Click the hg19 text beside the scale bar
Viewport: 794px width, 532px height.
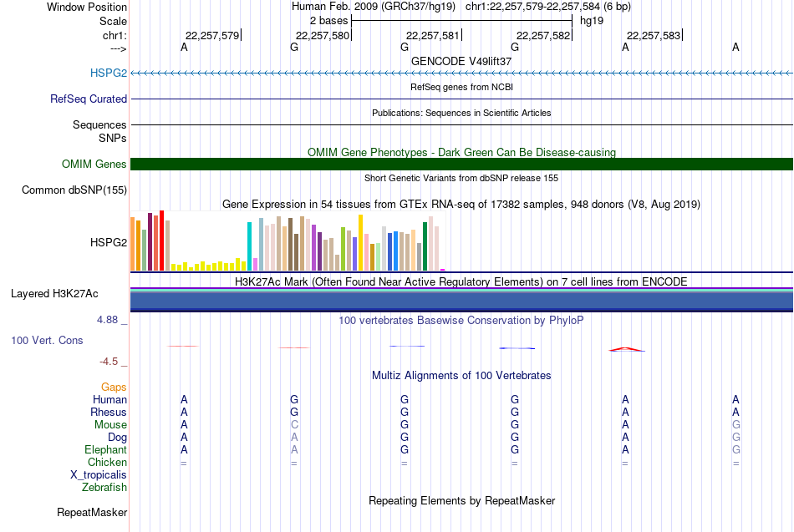point(592,21)
